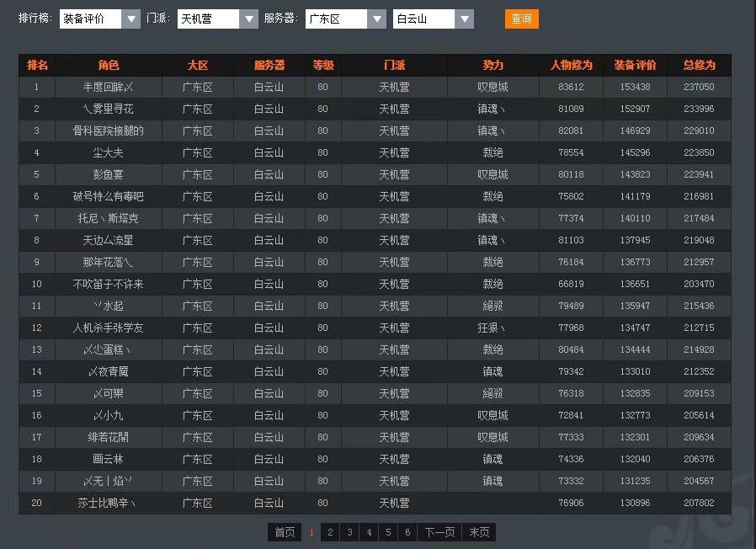756x549 pixels.
Task: Jump to 末页 last page
Action: 478,532
